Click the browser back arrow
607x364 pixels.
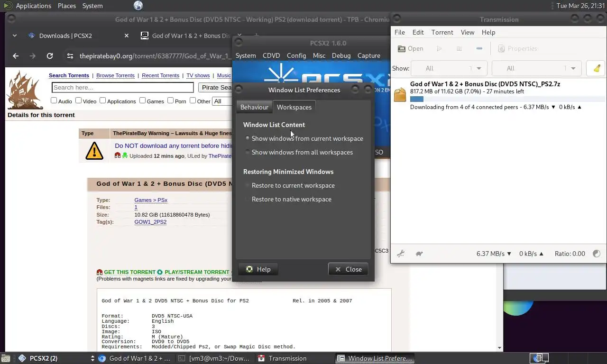16,56
